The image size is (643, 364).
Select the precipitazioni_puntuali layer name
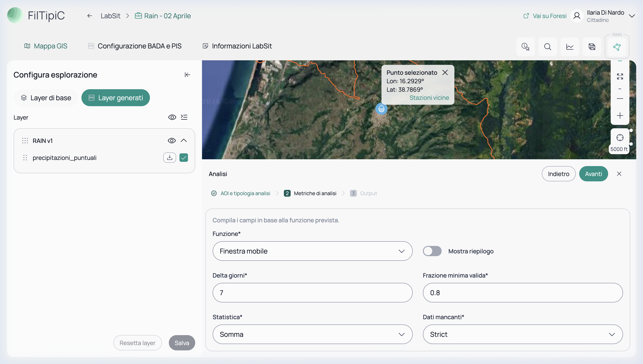point(65,158)
